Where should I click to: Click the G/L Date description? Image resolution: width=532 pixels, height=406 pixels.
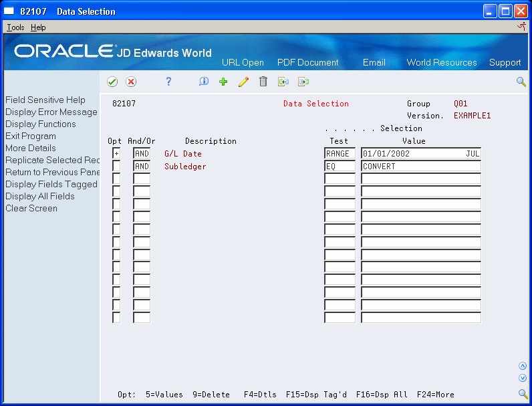click(183, 154)
